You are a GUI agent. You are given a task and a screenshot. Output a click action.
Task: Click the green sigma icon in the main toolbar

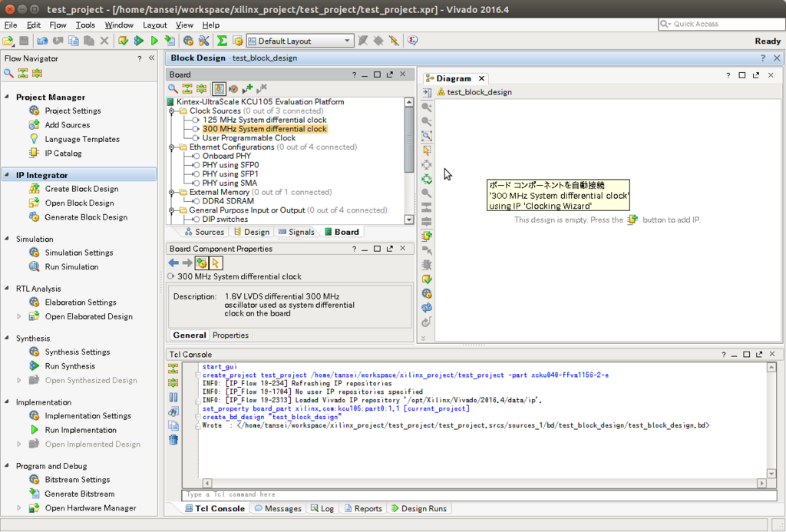tap(222, 41)
